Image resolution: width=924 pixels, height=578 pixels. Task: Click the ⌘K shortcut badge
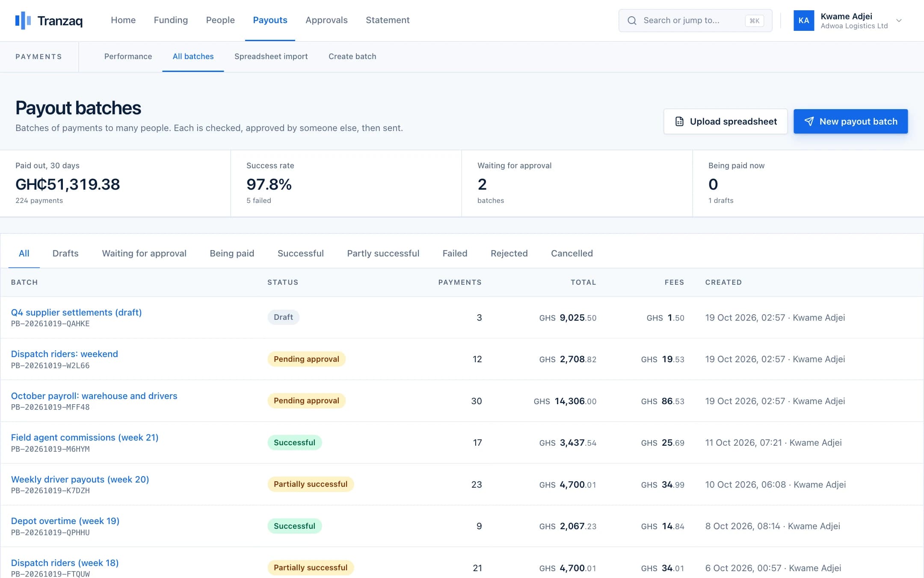pyautogui.click(x=754, y=21)
